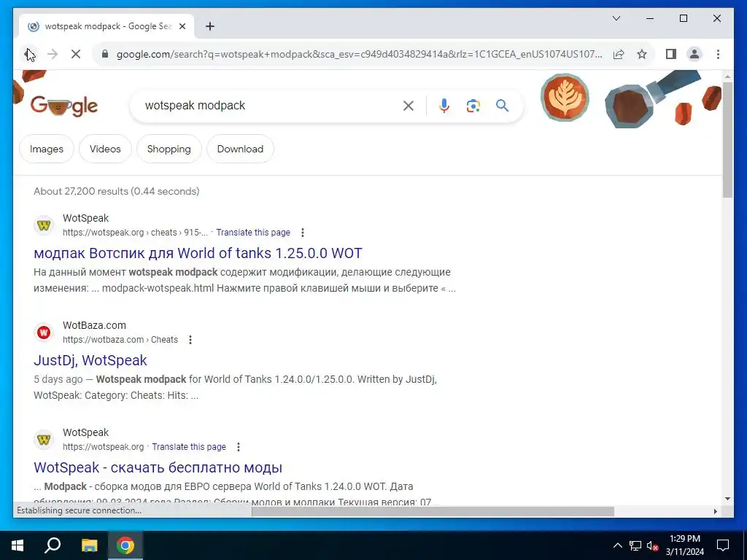The image size is (747, 560).
Task: Click the WotBaza.com red favicon
Action: tap(44, 332)
